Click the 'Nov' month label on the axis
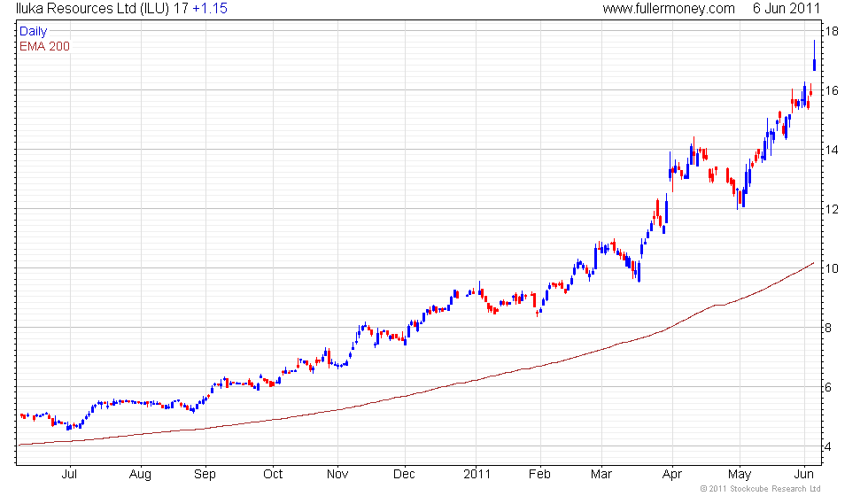868x496 pixels. pyautogui.click(x=337, y=475)
